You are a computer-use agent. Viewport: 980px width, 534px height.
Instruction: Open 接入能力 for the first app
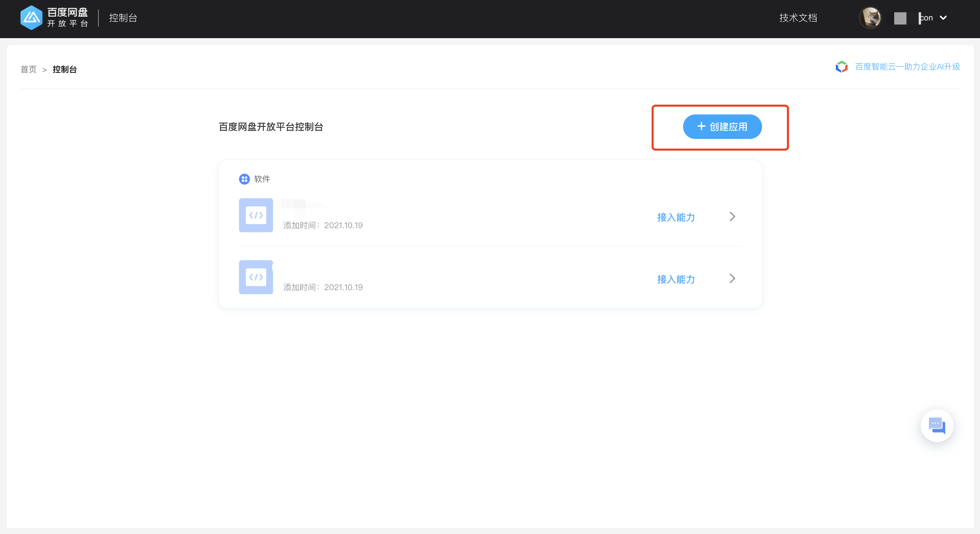coord(676,217)
